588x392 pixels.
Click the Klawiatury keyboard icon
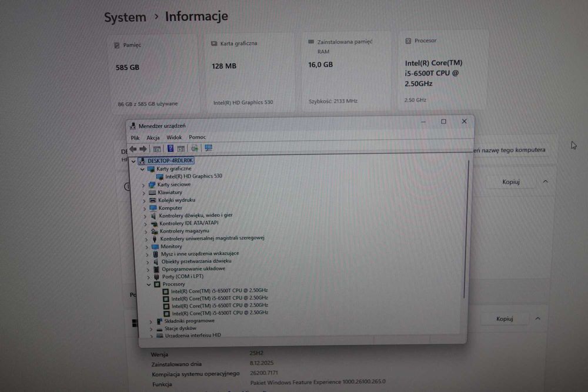click(x=152, y=193)
